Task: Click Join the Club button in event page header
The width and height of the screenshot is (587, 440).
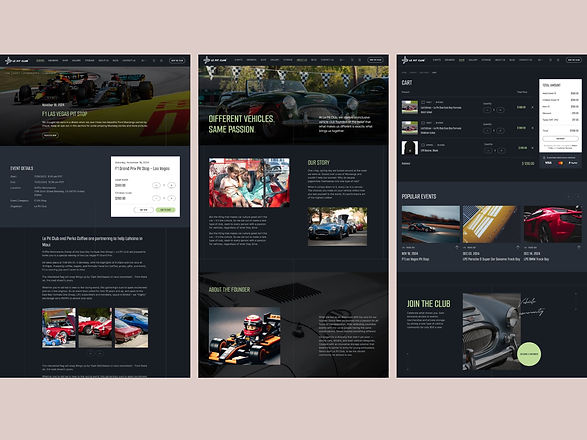Action: pyautogui.click(x=177, y=60)
